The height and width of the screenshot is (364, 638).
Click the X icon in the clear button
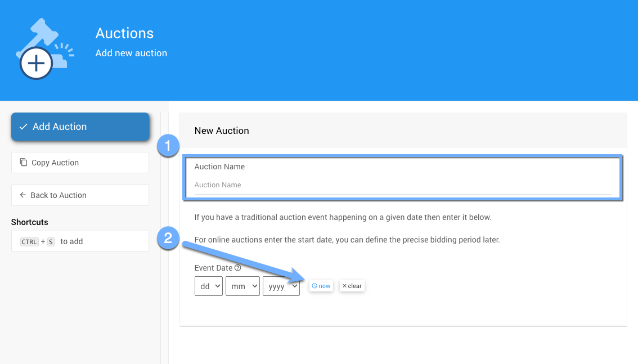pos(344,286)
